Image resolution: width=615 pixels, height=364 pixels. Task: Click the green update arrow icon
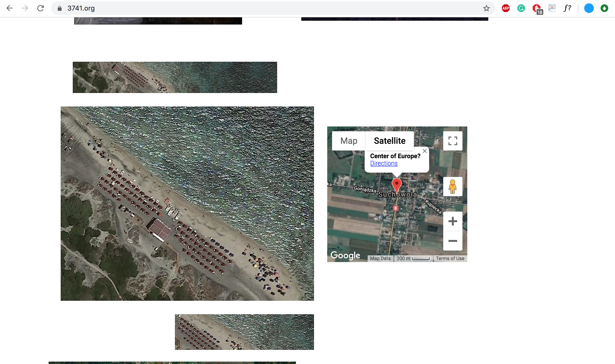click(604, 8)
